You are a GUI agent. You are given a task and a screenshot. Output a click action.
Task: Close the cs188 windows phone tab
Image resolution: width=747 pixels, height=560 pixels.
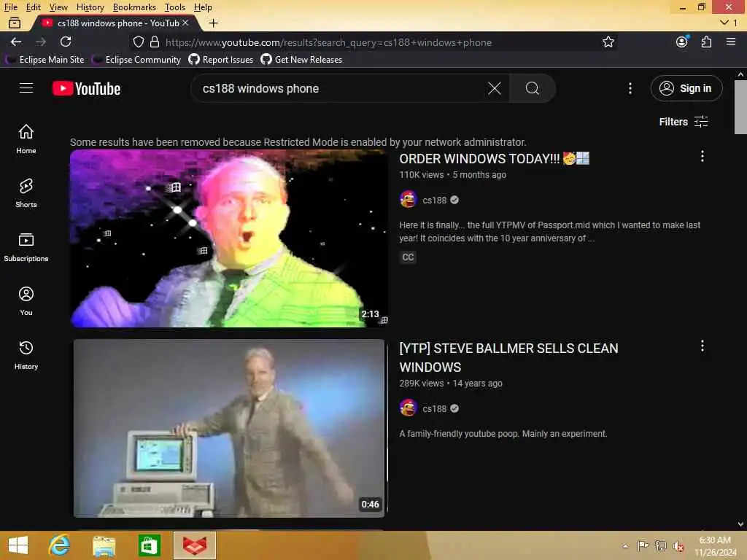(185, 23)
